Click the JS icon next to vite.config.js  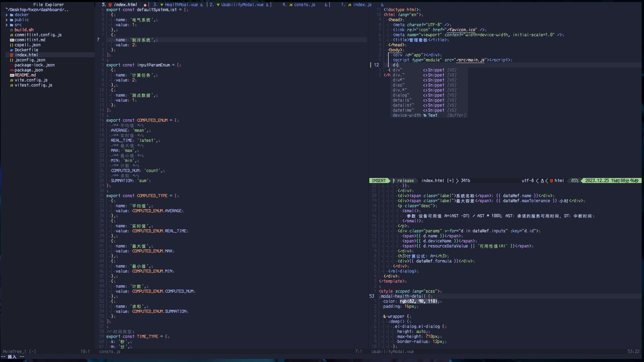(x=12, y=80)
